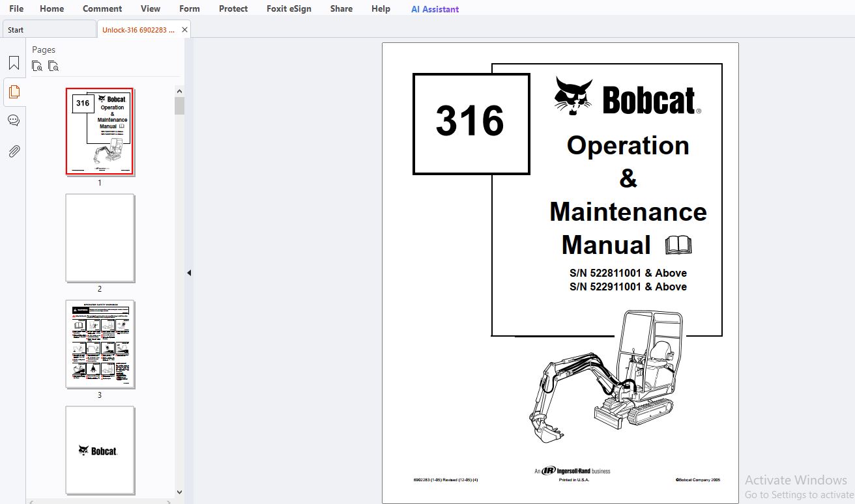Screen dimensions: 855x504
Task: Click "S/N 522811001 & Above" text
Action: coord(628,273)
